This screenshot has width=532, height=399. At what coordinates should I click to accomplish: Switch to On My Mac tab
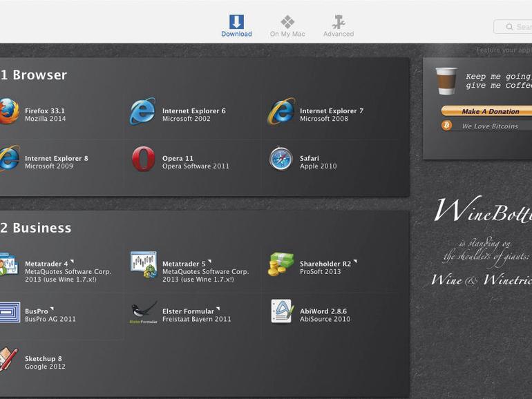[x=287, y=26]
